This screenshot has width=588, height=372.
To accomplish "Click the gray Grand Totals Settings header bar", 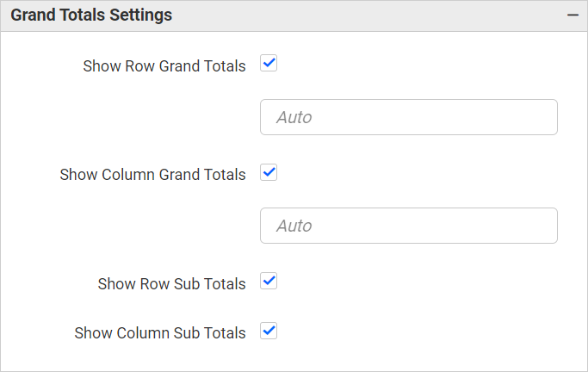I will click(344, 15).
